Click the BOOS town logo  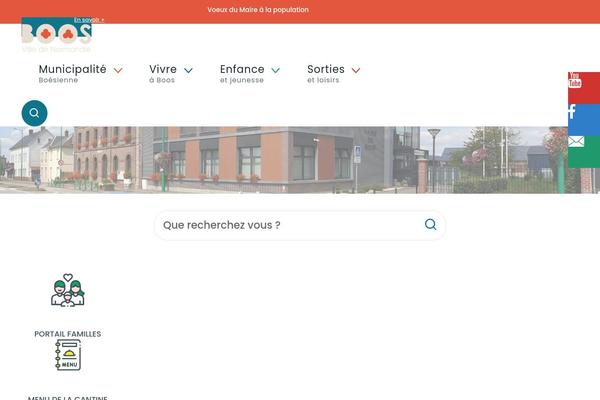coord(57,34)
